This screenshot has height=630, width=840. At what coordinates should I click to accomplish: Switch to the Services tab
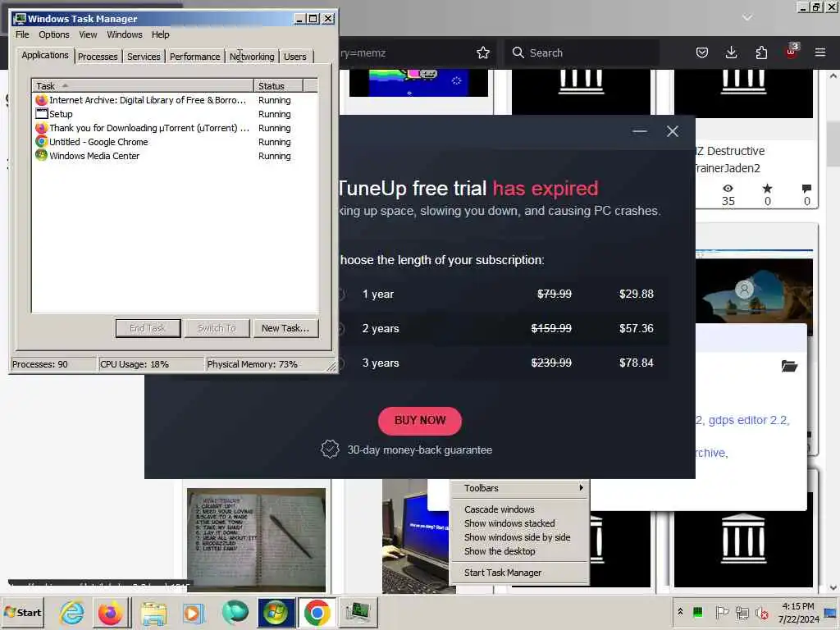(x=144, y=57)
